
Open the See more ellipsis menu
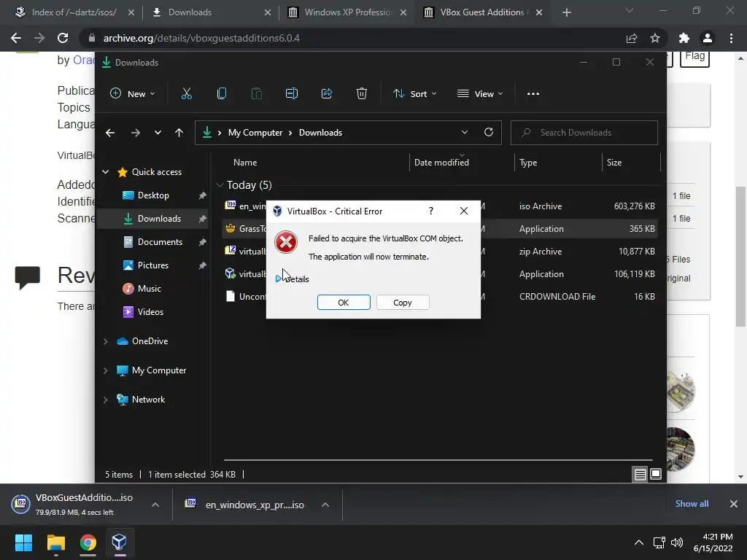coord(533,94)
